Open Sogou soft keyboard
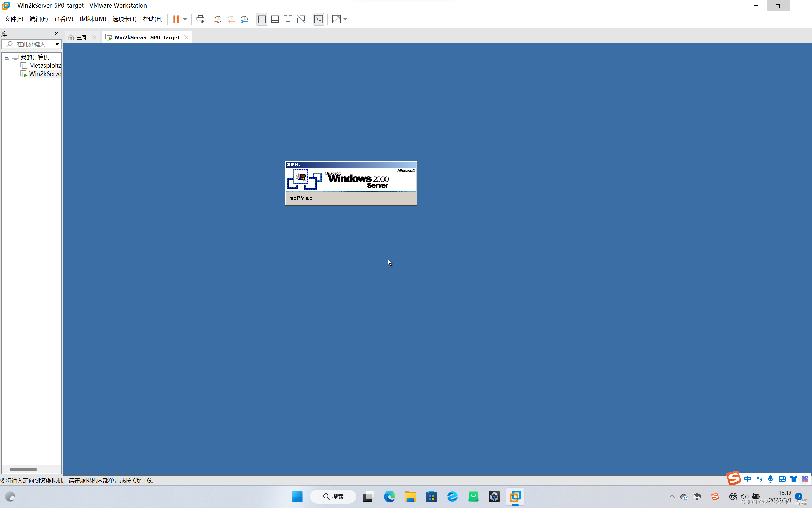Image resolution: width=812 pixels, height=508 pixels. [782, 479]
